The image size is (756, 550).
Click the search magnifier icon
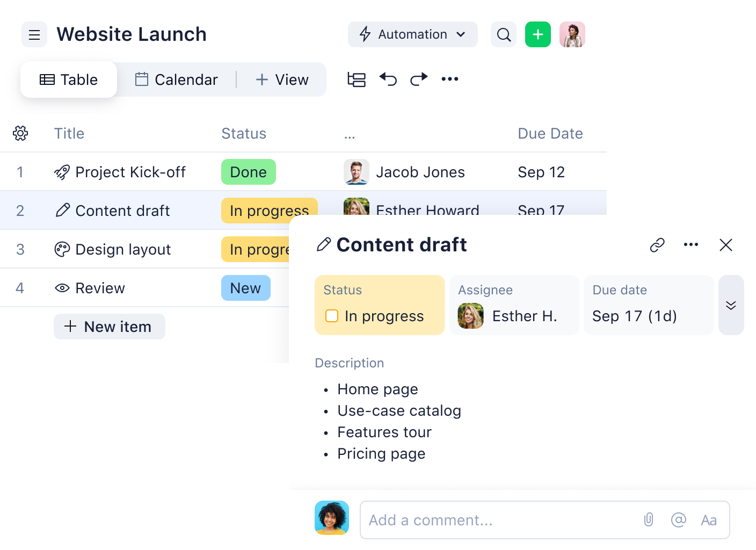pos(504,35)
